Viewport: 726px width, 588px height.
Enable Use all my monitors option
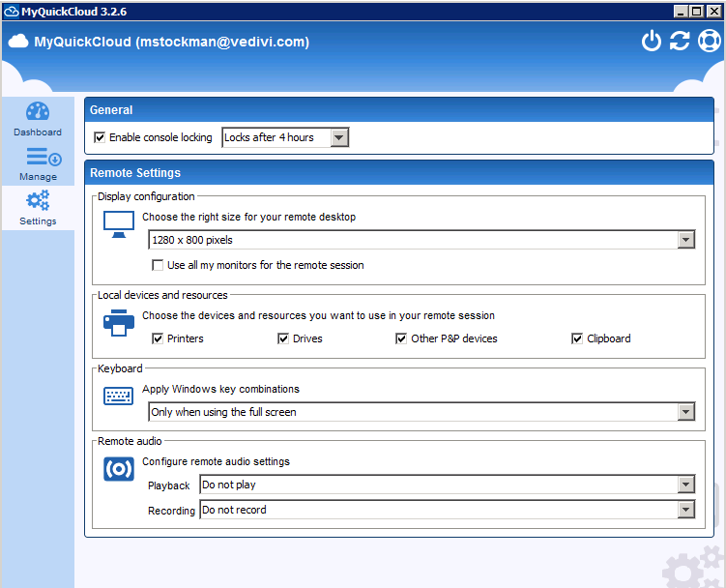(x=158, y=265)
